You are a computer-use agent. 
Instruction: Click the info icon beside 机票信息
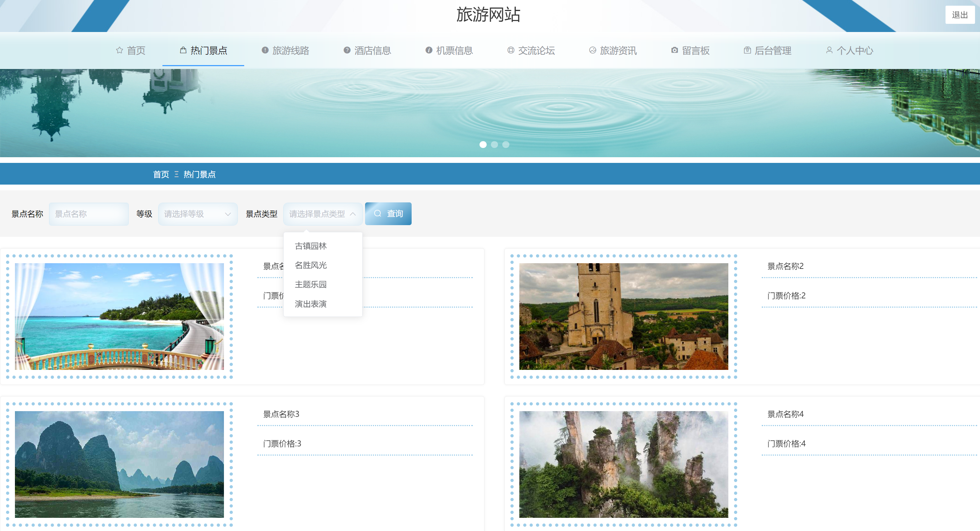(x=429, y=50)
